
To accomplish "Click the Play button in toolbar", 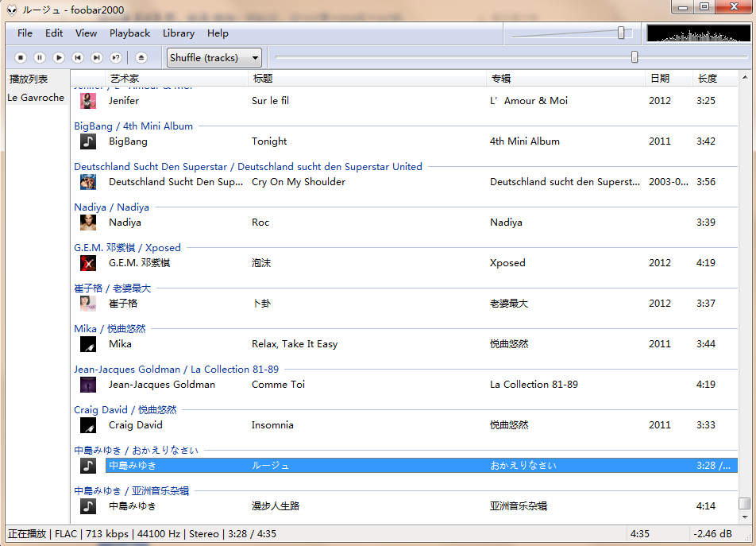I will coord(59,58).
